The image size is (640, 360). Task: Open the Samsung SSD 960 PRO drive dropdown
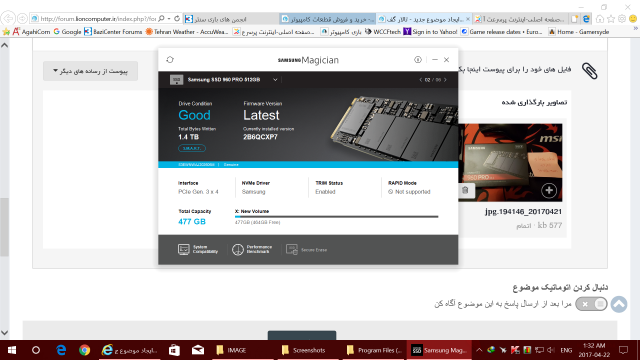click(275, 80)
